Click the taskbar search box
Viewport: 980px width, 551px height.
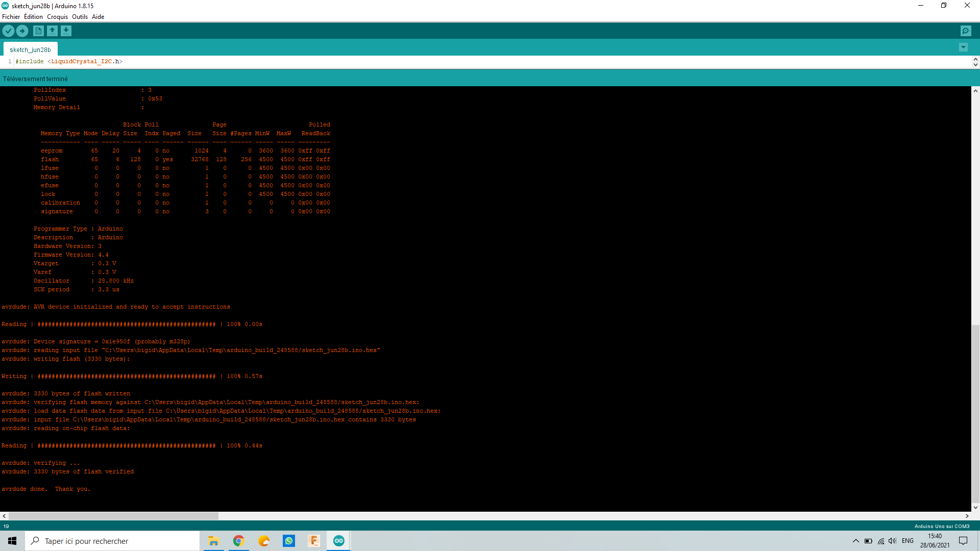[x=112, y=541]
